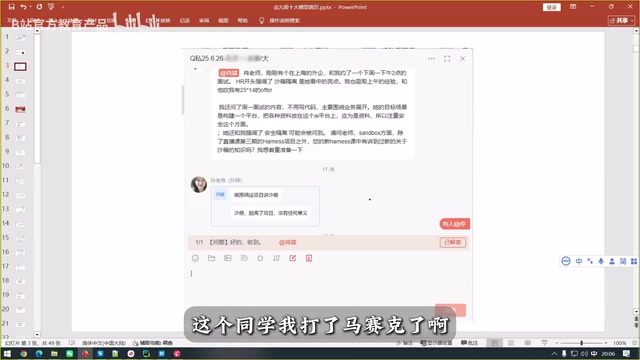
Task: Switch to Reading view icon in status bar
Action: 528,343
